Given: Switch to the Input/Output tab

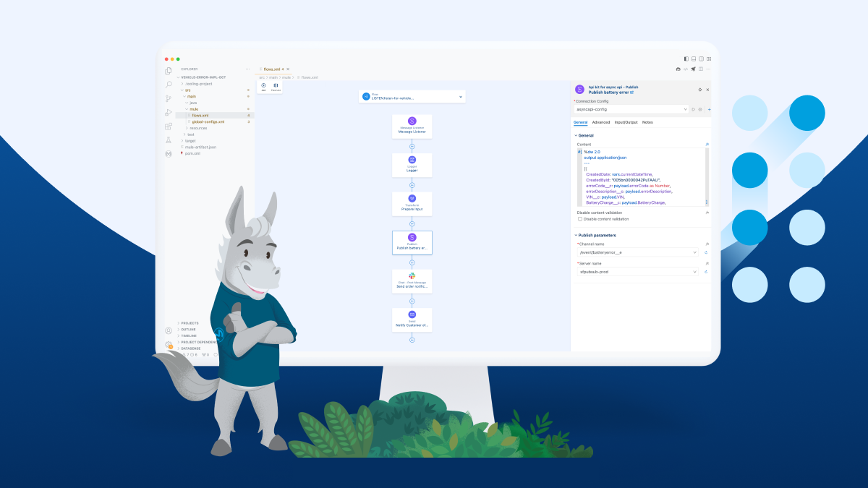Looking at the screenshot, I should pos(626,122).
